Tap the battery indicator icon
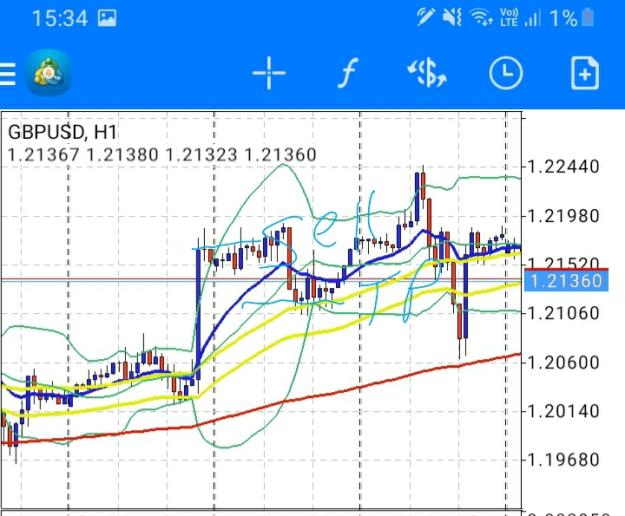625x516 pixels. click(588, 18)
